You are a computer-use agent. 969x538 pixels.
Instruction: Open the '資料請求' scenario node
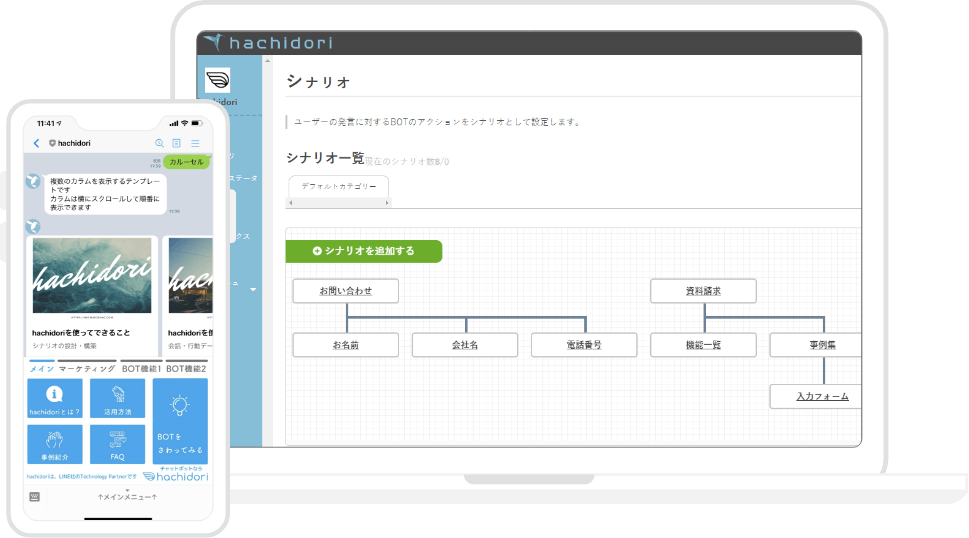[x=703, y=291]
